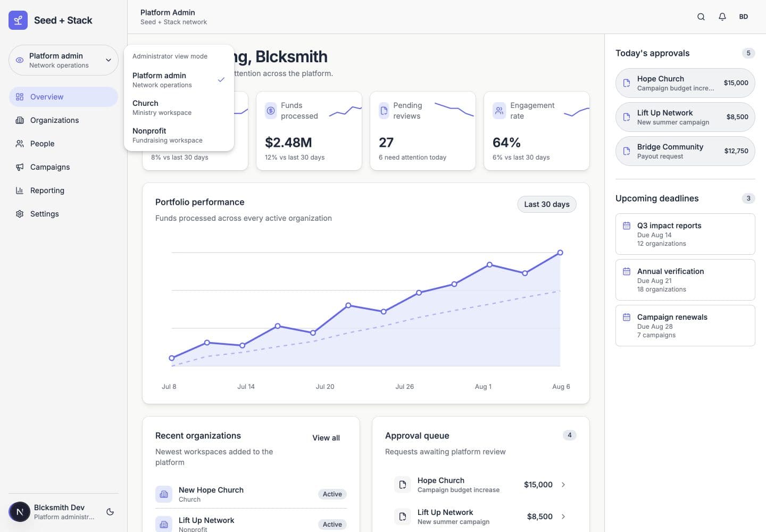Click Active badge for Lift Up Network
This screenshot has width=766, height=532.
pos(332,525)
